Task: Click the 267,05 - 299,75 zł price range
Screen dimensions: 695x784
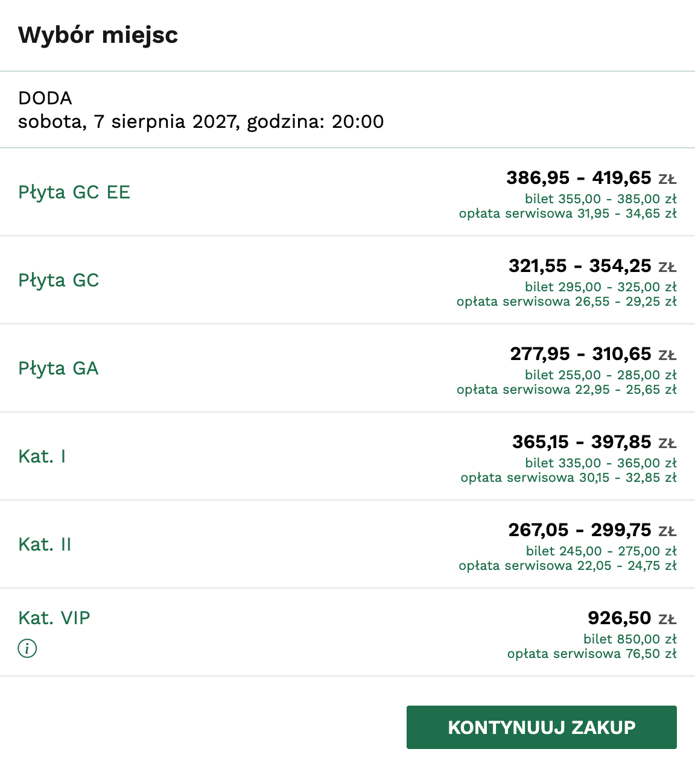Action: click(x=591, y=530)
